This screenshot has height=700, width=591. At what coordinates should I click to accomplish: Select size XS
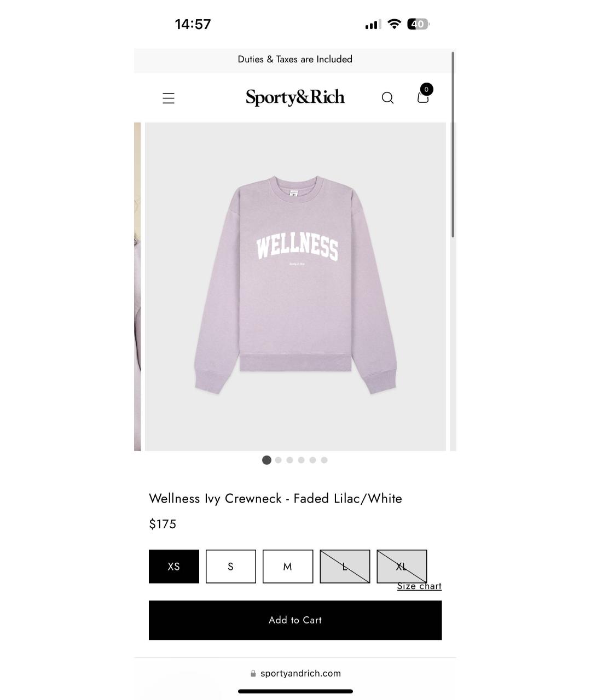pos(174,567)
